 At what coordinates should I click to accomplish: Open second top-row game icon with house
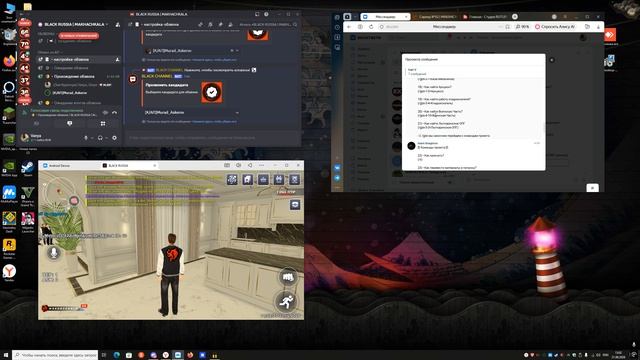[x=248, y=179]
